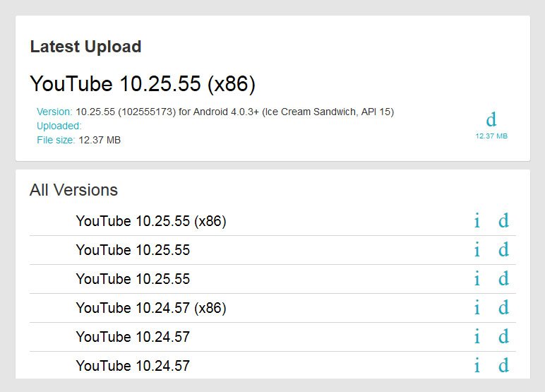Click the 12.37 MB label under download
The height and width of the screenshot is (392, 545).
pyautogui.click(x=491, y=136)
